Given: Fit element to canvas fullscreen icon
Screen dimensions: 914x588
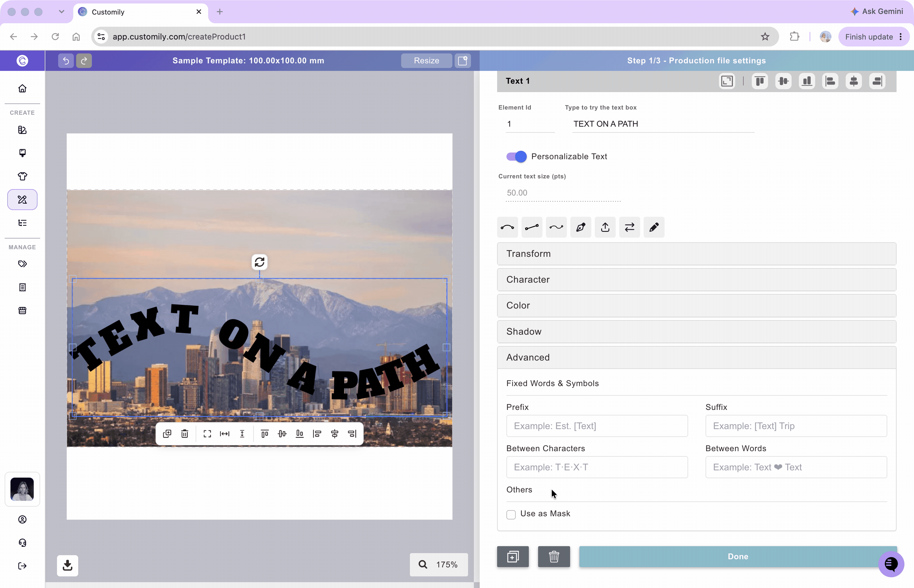Looking at the screenshot, I should (x=207, y=434).
